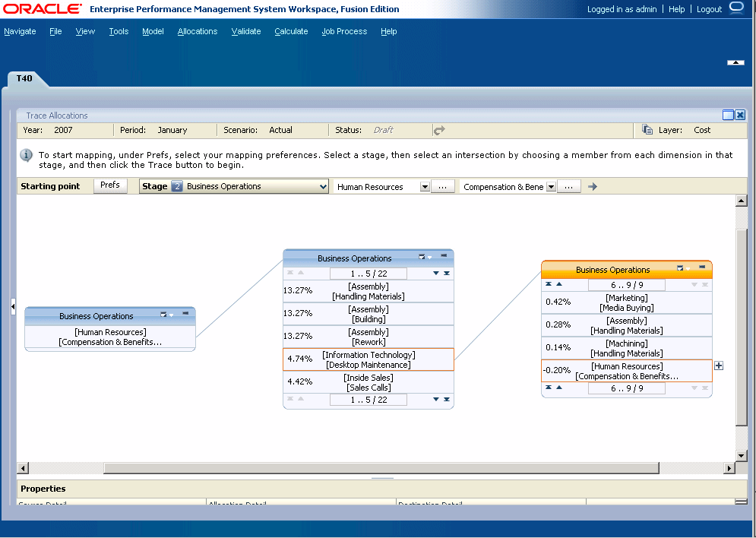
Task: Click the maximize icon on right Business Operations header
Action: click(x=682, y=268)
